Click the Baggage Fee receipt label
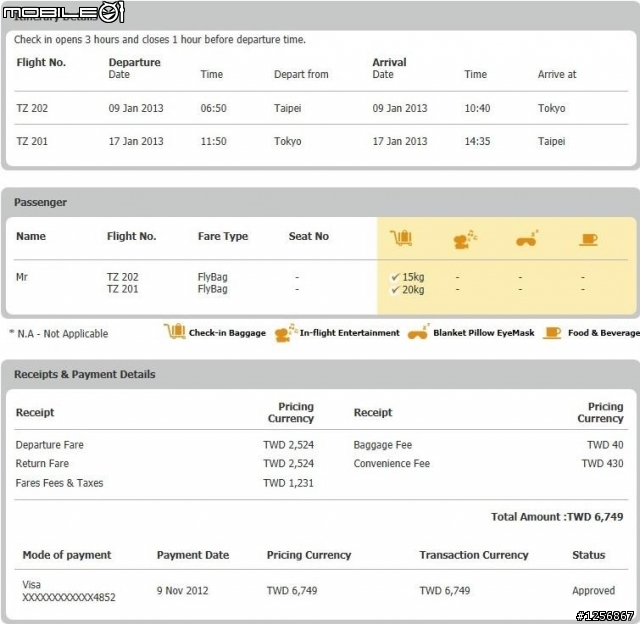This screenshot has width=640, height=624. click(382, 445)
